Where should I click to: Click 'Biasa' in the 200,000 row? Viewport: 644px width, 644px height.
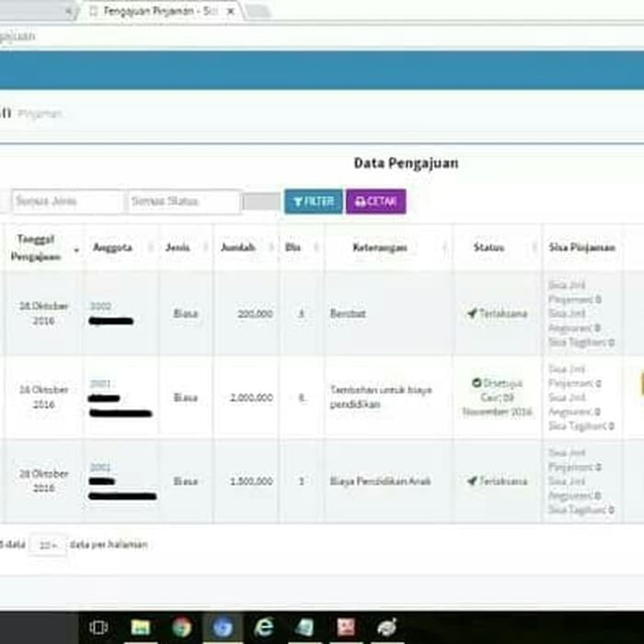coord(186,314)
